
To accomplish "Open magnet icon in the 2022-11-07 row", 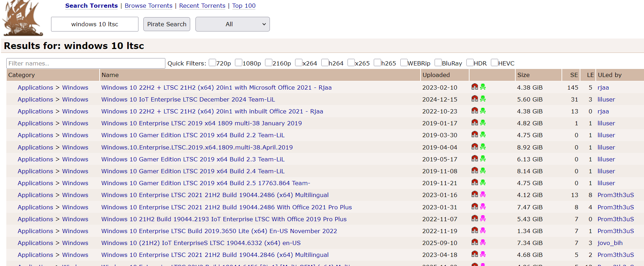I will tap(474, 218).
